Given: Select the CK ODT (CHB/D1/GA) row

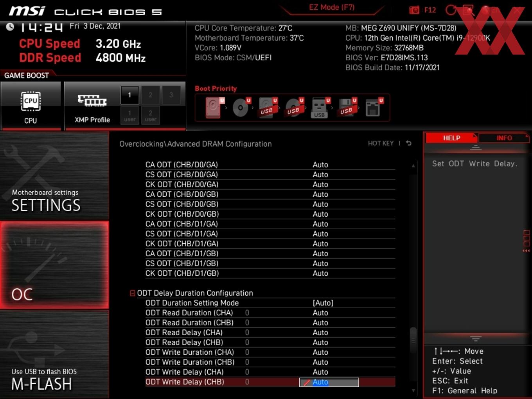Looking at the screenshot, I should [270, 243].
